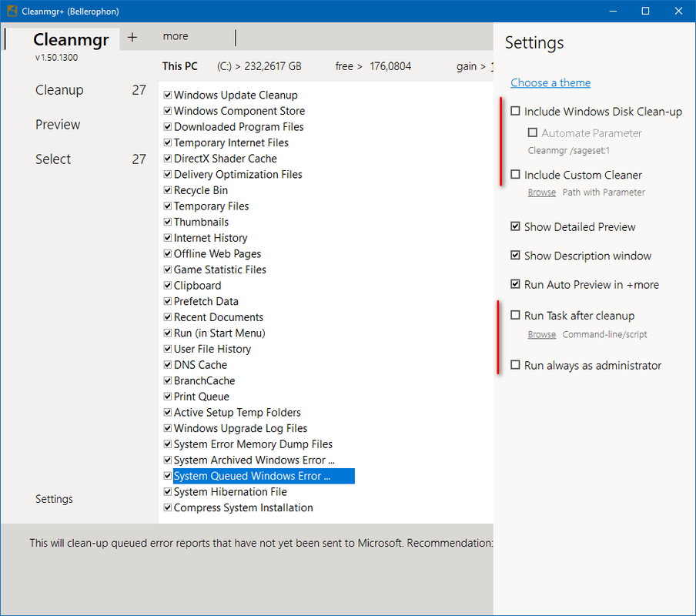696x616 pixels.
Task: Uncheck Windows Update Cleanup
Action: click(x=167, y=95)
